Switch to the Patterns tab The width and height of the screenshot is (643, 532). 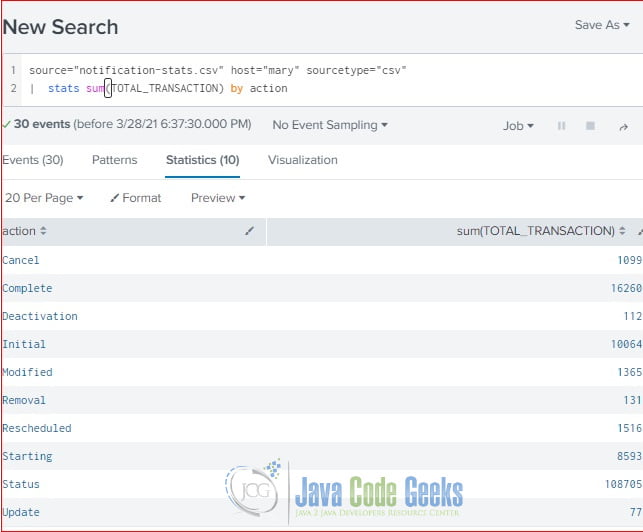pyautogui.click(x=114, y=160)
